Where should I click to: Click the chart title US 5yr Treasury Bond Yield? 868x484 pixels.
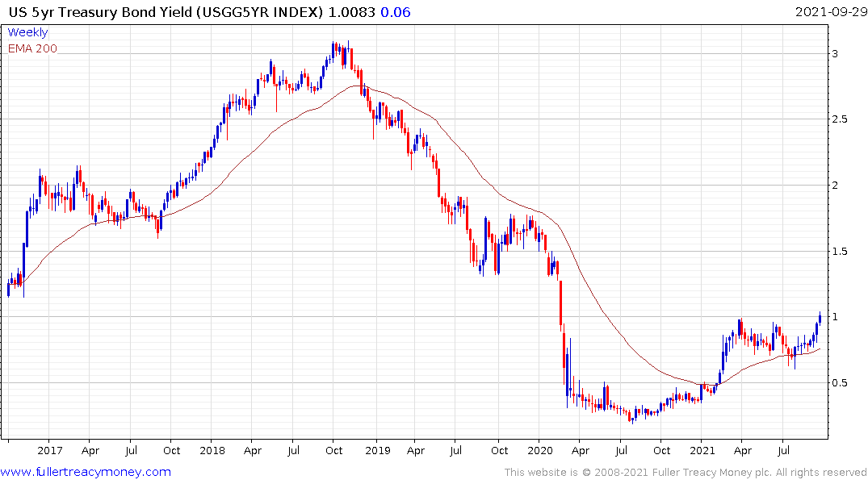100,12
